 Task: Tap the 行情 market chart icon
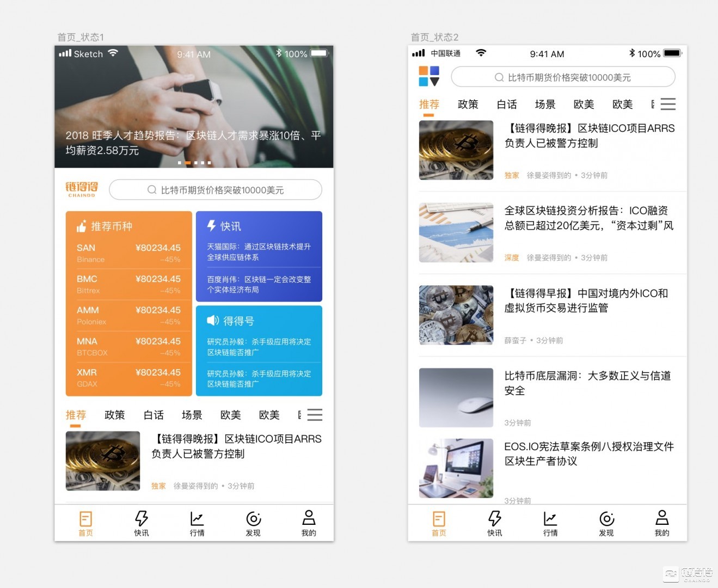click(x=197, y=518)
